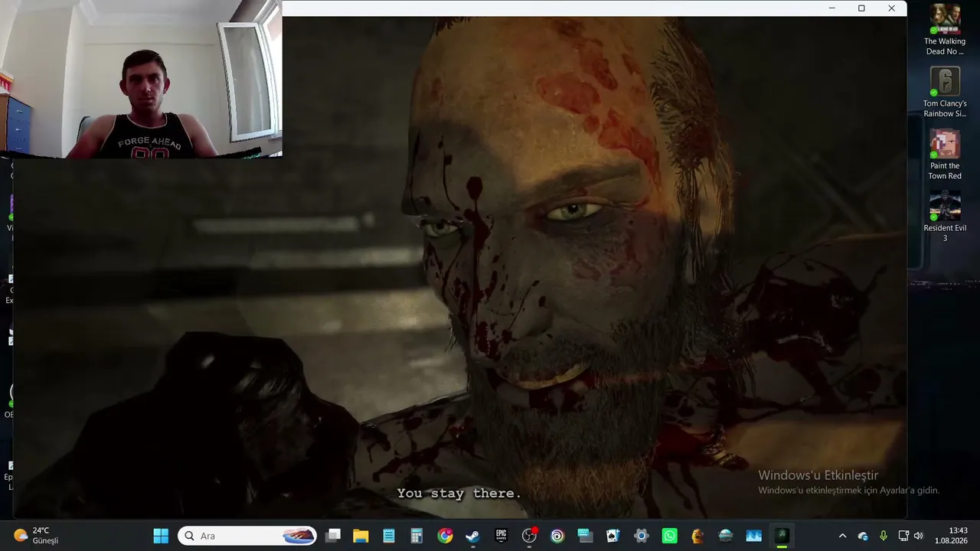Image resolution: width=980 pixels, height=551 pixels.
Task: Open the OneDrive tray icon
Action: [863, 536]
